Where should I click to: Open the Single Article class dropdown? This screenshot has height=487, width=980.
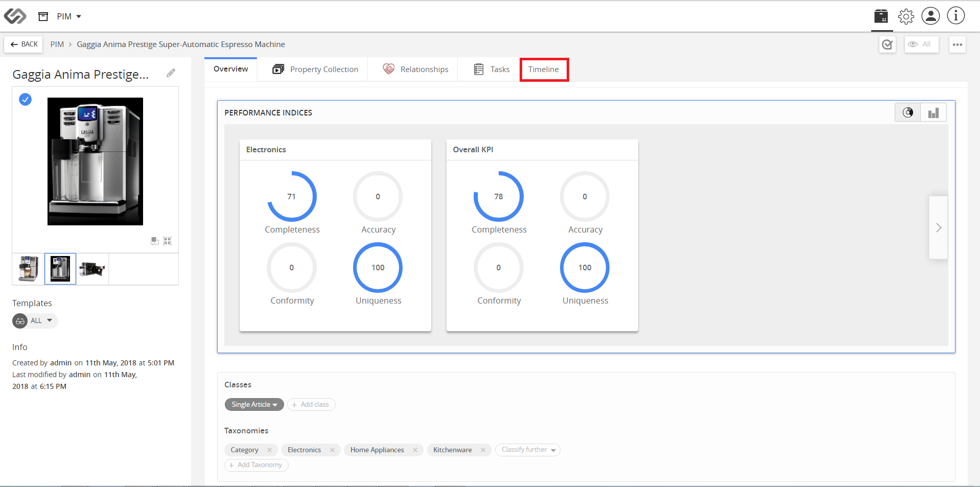coord(254,404)
